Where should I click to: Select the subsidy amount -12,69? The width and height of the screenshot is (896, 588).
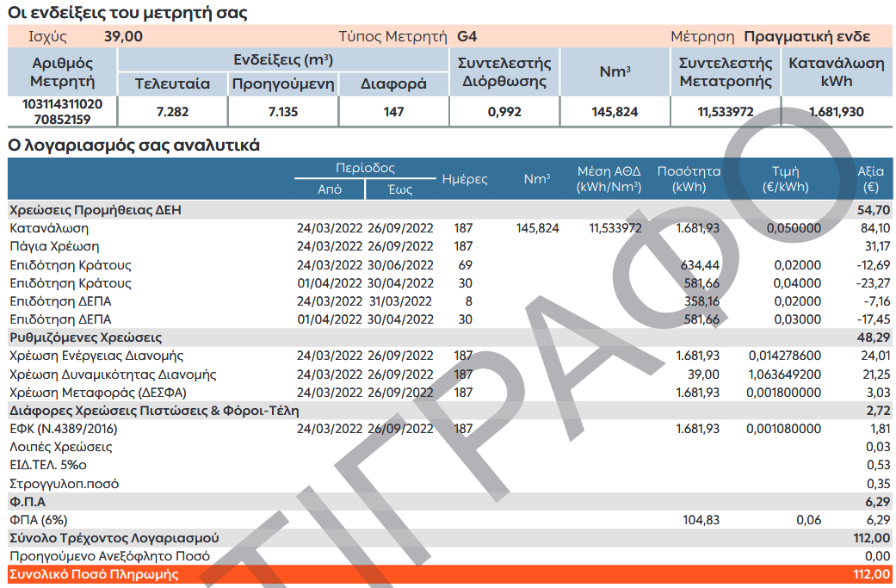(874, 265)
